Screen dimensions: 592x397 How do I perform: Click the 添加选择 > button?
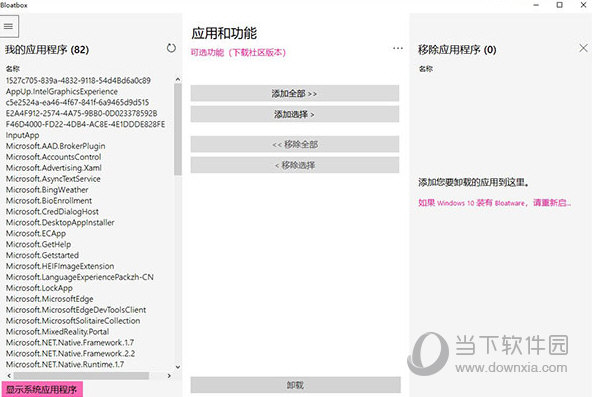(294, 114)
